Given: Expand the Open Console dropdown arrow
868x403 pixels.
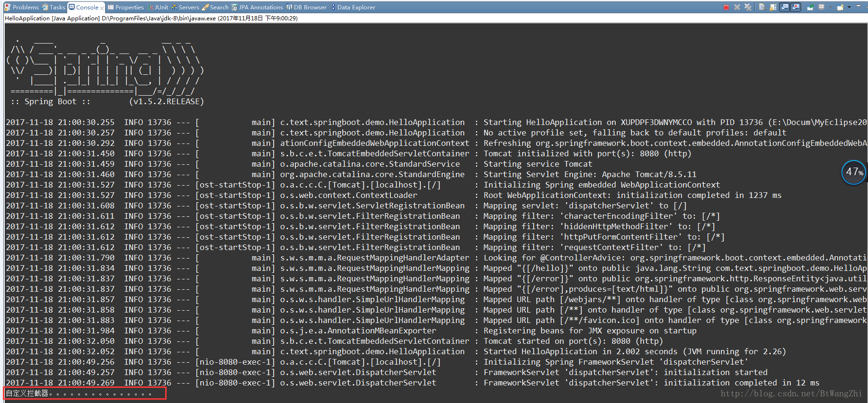Looking at the screenshot, I should point(849,7).
